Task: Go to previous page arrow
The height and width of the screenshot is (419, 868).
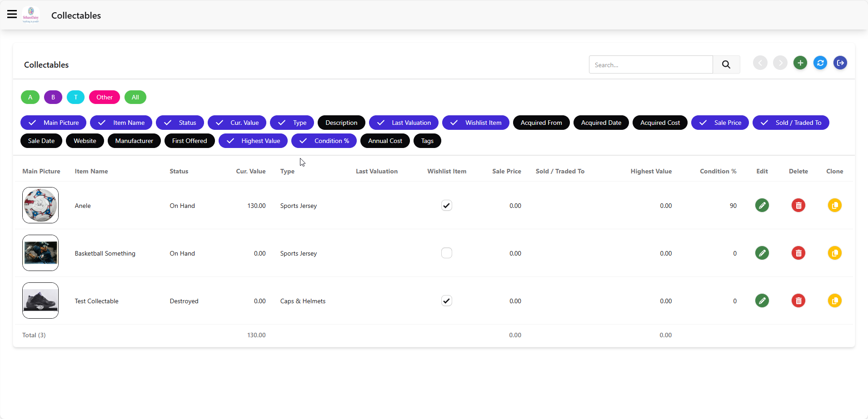Action: (760, 63)
